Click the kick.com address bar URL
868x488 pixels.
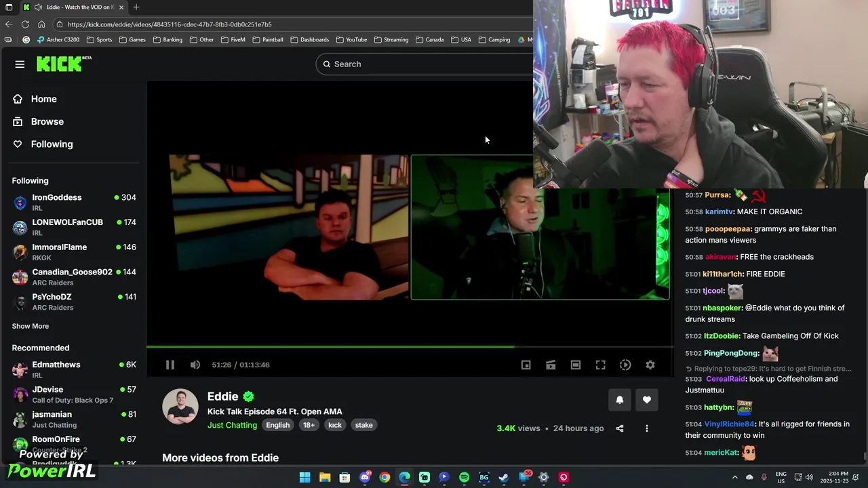coord(170,24)
